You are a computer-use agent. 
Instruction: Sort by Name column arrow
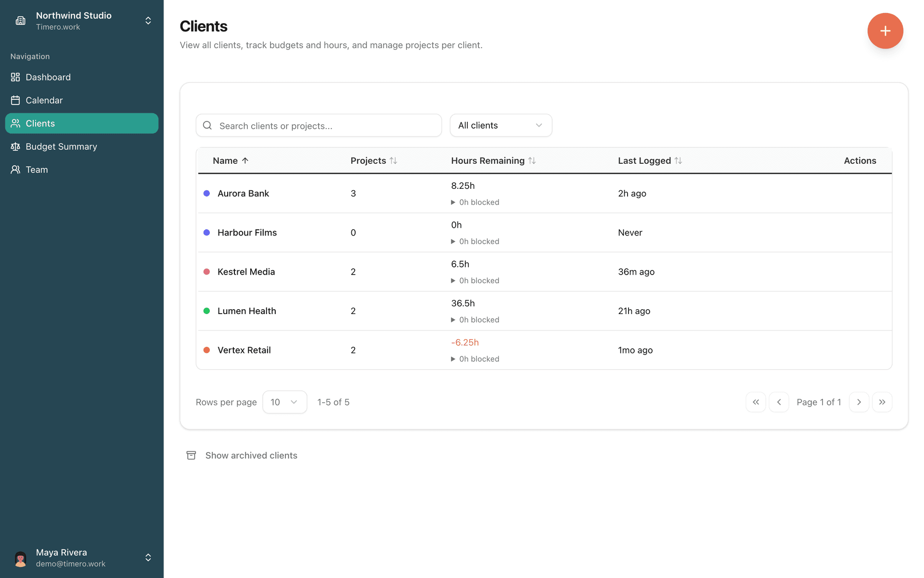click(x=245, y=160)
